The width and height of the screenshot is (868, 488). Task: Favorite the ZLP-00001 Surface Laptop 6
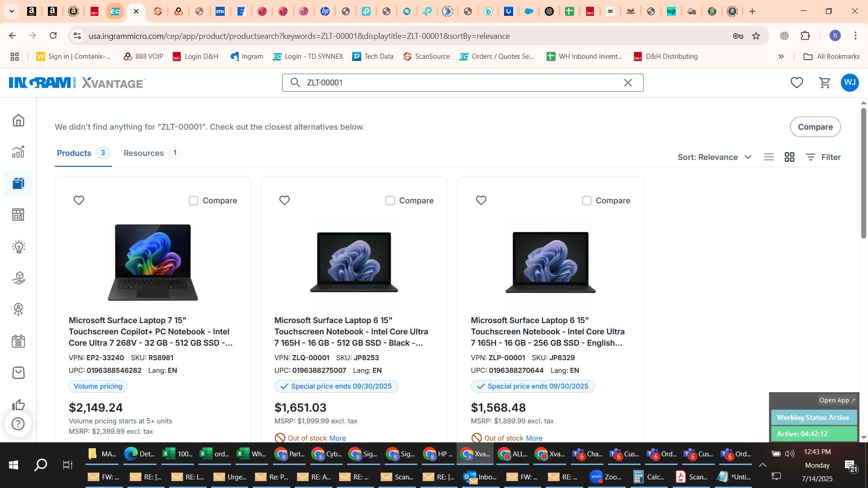coord(481,200)
